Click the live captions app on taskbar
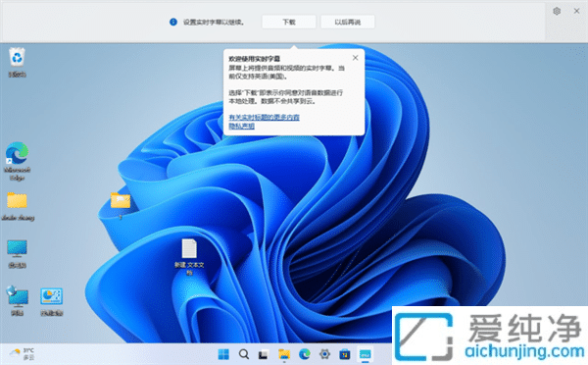The height and width of the screenshot is (365, 588). click(365, 354)
